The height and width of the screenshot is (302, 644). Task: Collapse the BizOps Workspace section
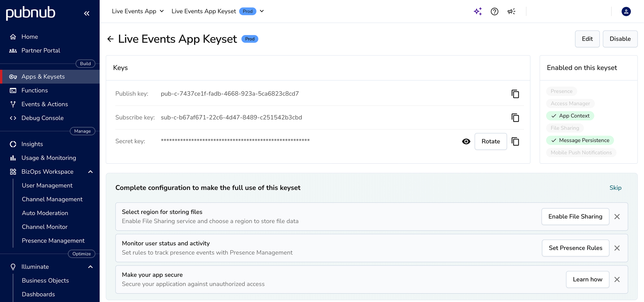click(x=91, y=172)
